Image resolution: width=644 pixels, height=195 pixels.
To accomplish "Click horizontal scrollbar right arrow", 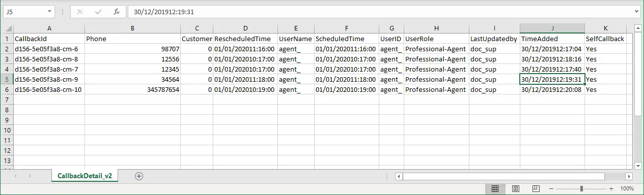I will point(629,176).
